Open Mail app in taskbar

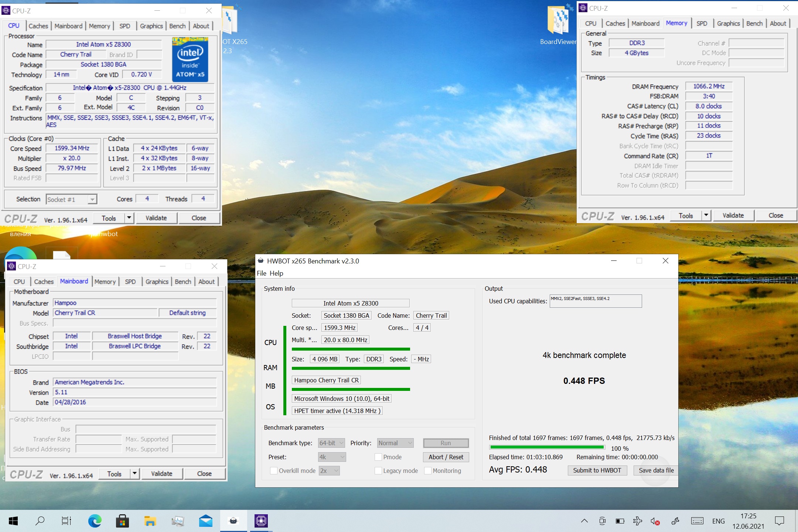(x=205, y=521)
